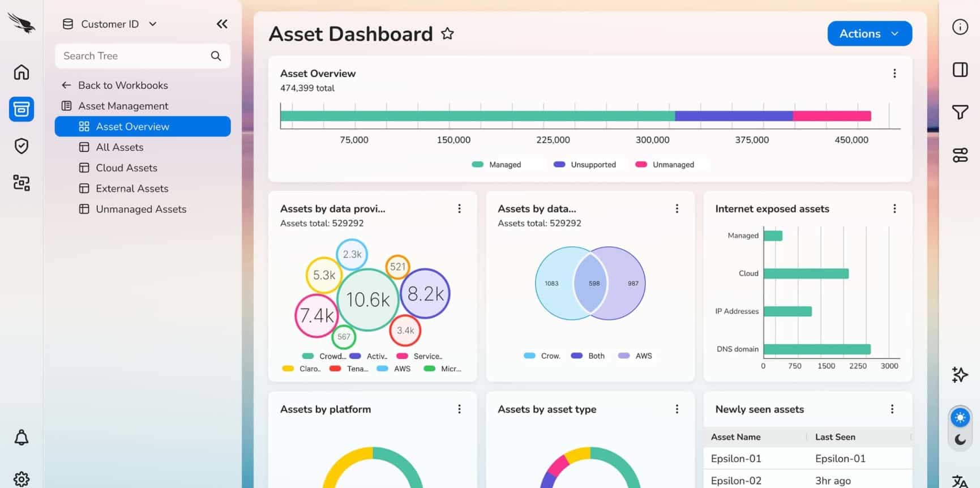Open the shield checkmark security icon
The height and width of the screenshot is (488, 980).
tap(22, 146)
